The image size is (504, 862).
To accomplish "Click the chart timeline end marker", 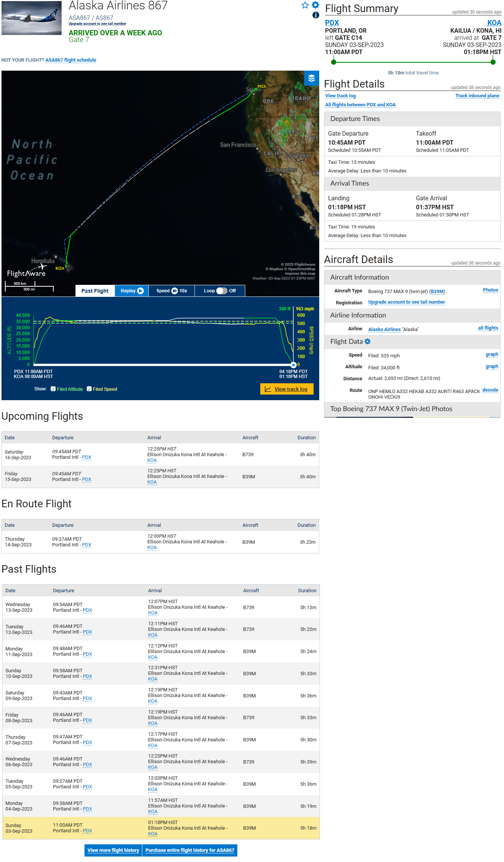I will coord(293,364).
